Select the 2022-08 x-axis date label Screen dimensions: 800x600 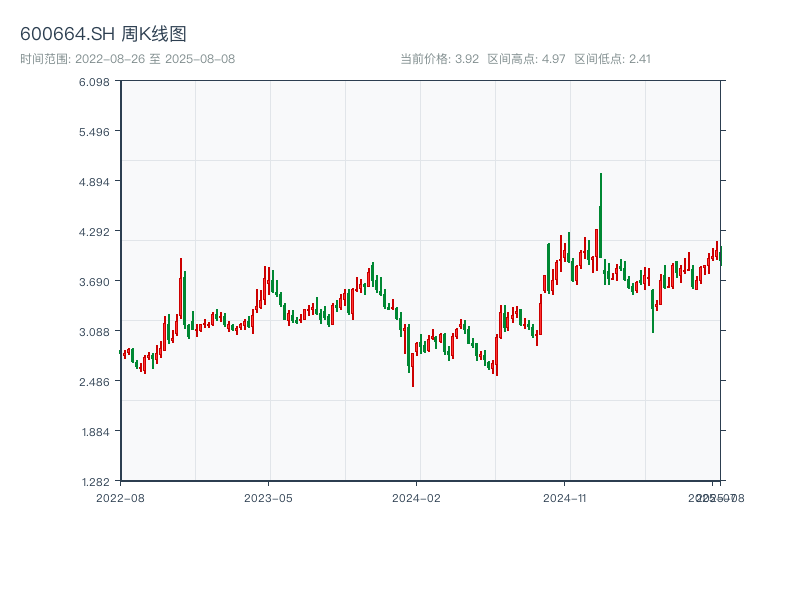coord(120,497)
